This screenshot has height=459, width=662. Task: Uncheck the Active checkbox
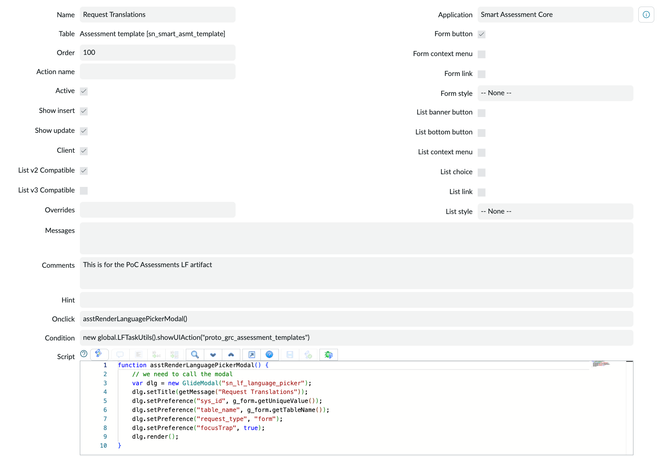(84, 91)
